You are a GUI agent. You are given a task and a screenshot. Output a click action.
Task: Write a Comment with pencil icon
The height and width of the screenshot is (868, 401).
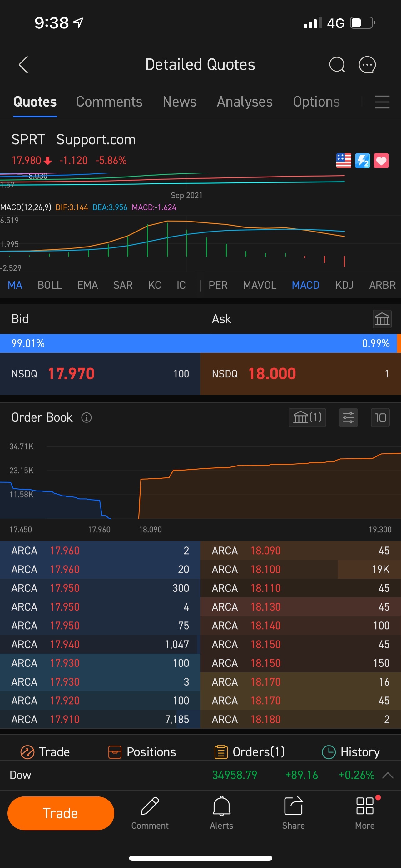click(150, 813)
